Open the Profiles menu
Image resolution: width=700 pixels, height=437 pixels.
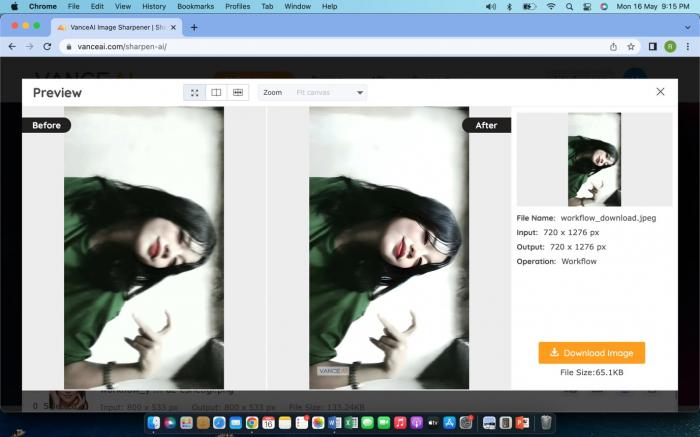238,6
